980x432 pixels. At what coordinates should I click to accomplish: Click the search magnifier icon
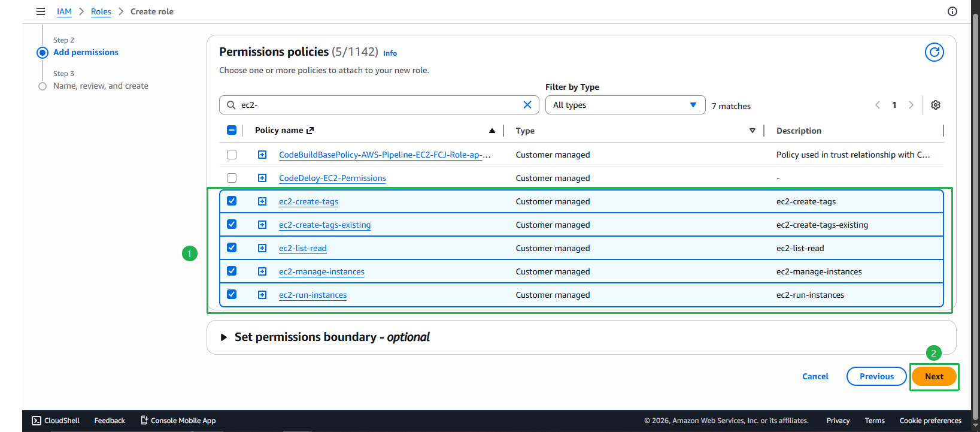tap(231, 105)
